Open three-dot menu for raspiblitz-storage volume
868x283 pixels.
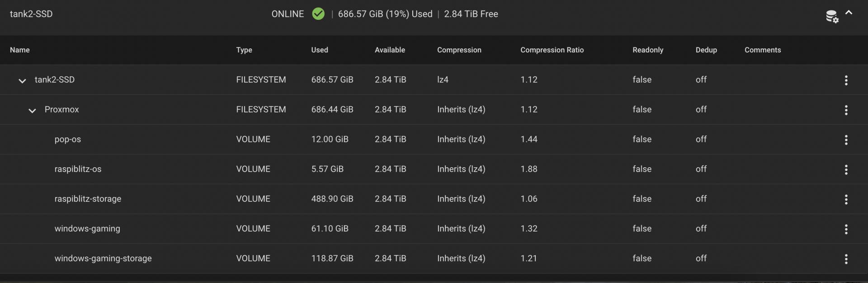[x=846, y=200]
